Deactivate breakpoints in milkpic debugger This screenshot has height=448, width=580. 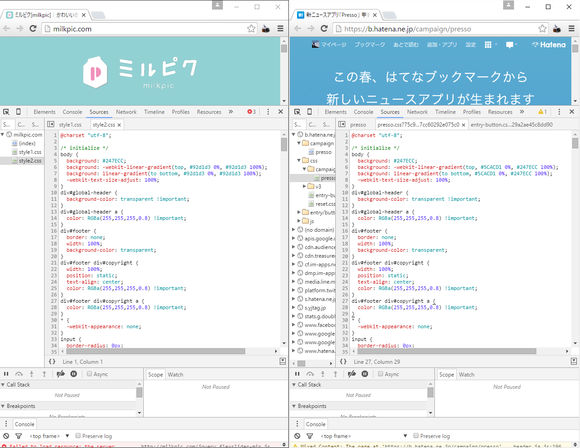61,374
